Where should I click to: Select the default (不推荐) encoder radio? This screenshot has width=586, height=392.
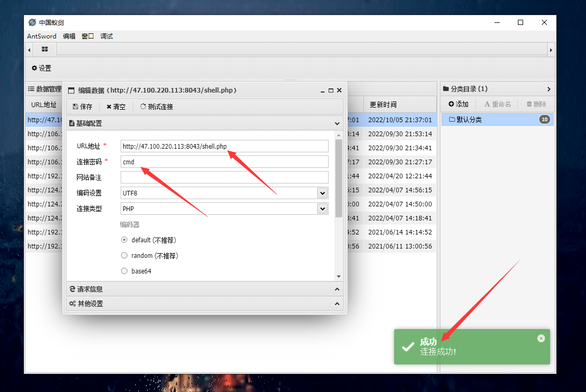coord(124,240)
